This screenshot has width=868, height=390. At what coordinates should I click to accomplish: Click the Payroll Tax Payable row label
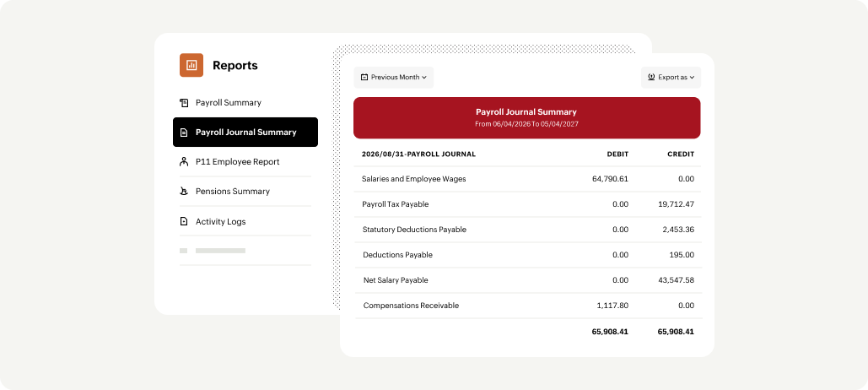click(396, 204)
